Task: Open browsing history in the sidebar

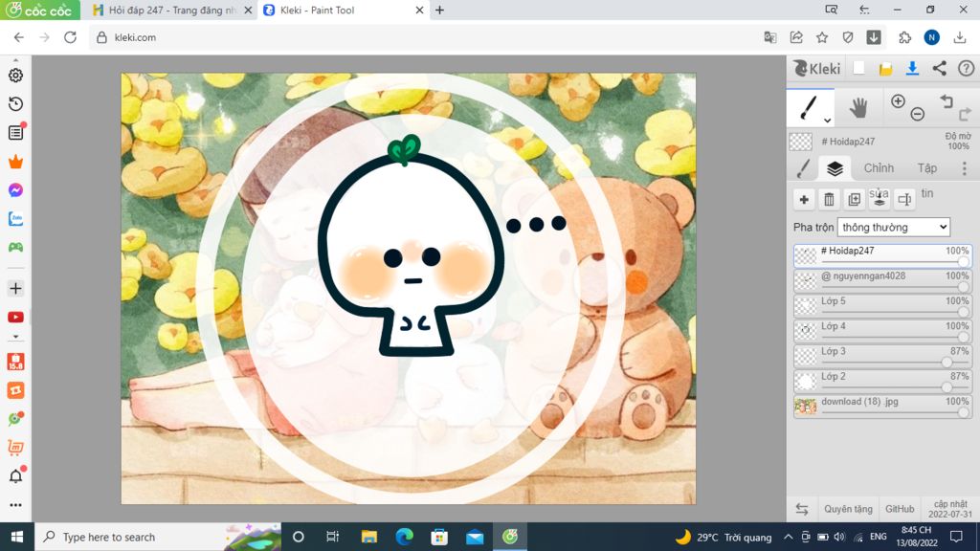Action: coord(15,103)
